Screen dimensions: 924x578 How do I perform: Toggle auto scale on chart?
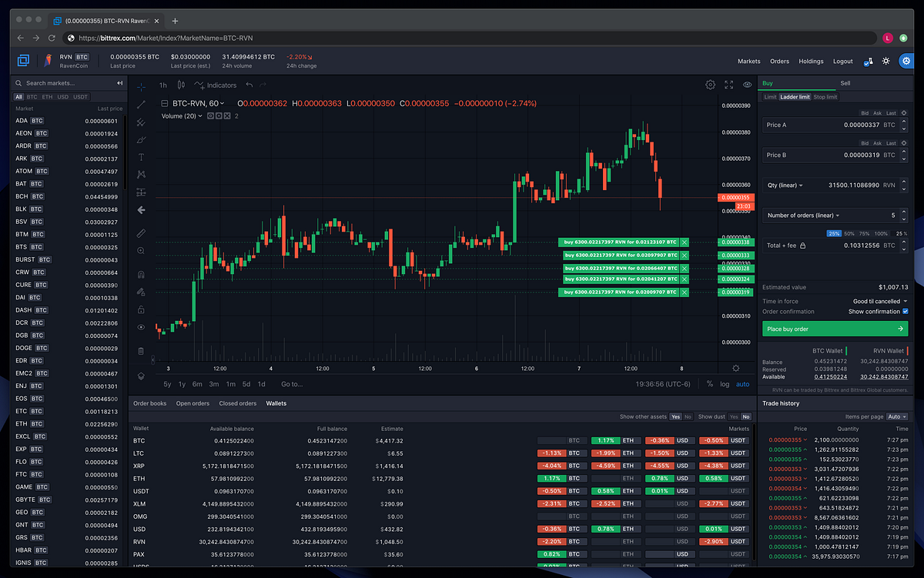pos(743,384)
